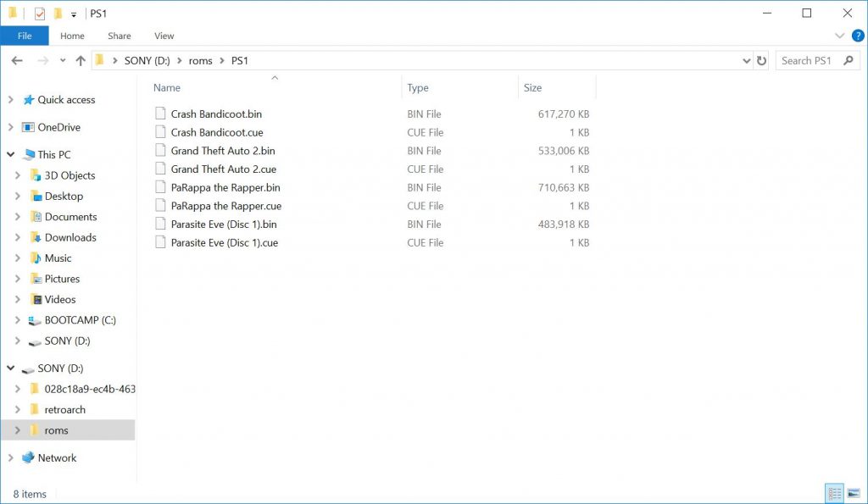Open the Videos folder in navigation pane

click(60, 299)
